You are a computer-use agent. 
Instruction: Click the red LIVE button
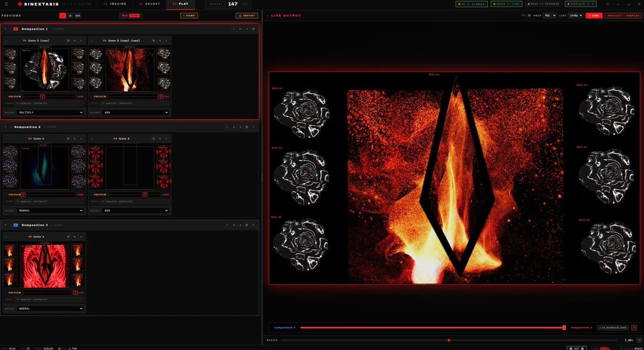[x=594, y=16]
